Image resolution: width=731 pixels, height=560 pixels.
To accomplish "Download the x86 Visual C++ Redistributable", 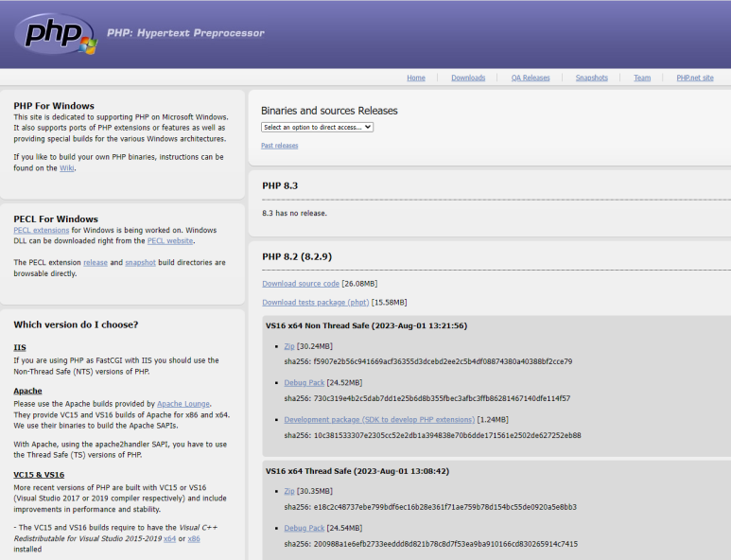I will pyautogui.click(x=194, y=538).
